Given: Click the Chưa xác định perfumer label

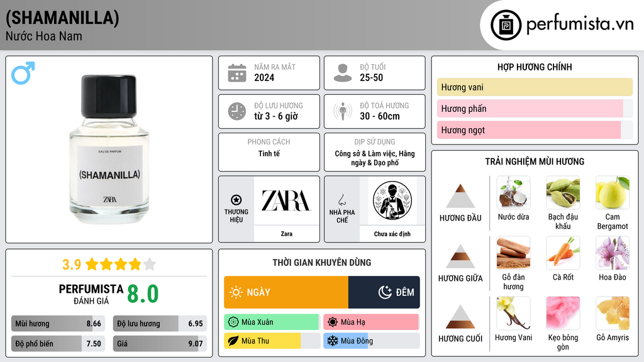Looking at the screenshot, I should 392,234.
